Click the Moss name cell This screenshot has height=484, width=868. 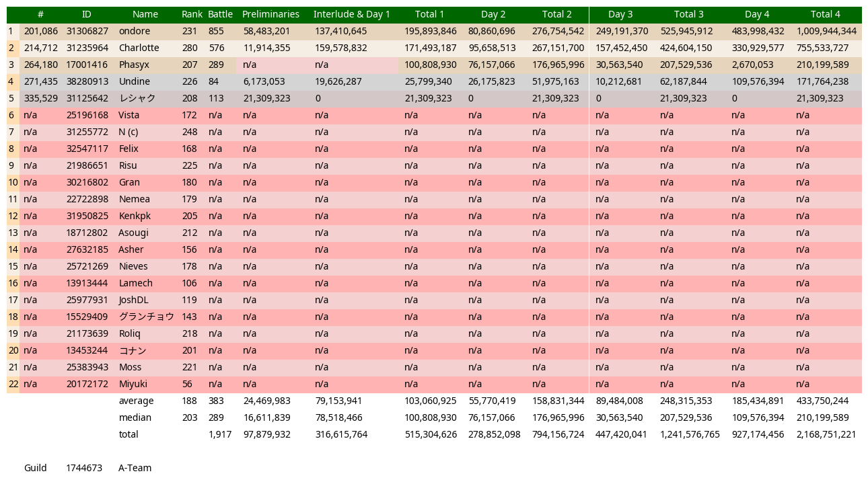click(x=131, y=367)
